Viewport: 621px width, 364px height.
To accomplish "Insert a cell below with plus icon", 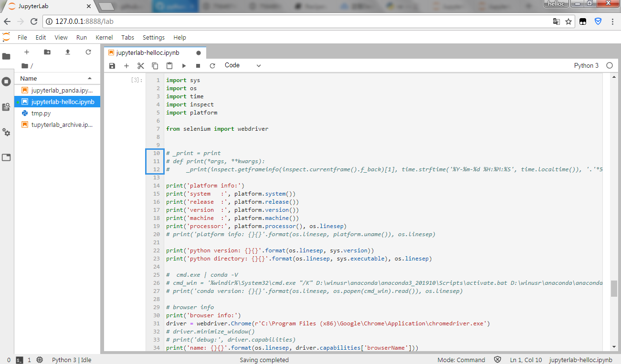I will [126, 66].
